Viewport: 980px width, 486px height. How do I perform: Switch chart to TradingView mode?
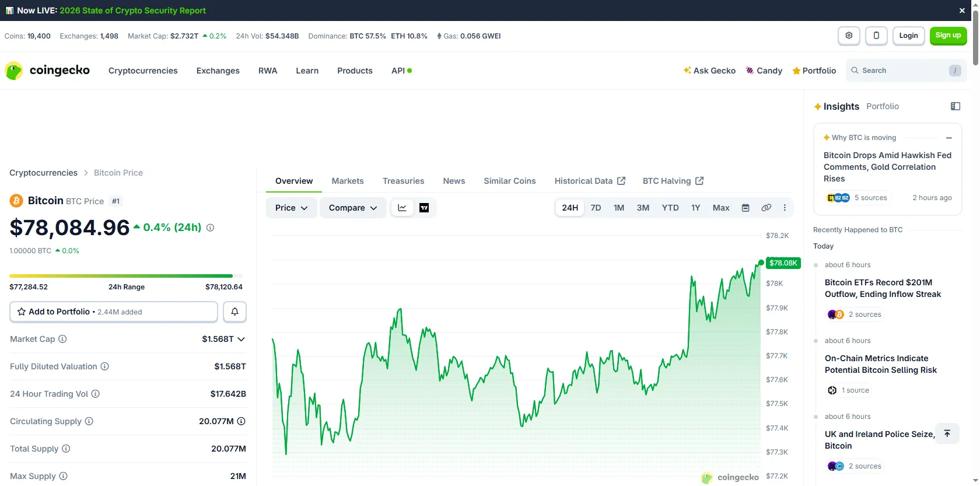(x=424, y=208)
